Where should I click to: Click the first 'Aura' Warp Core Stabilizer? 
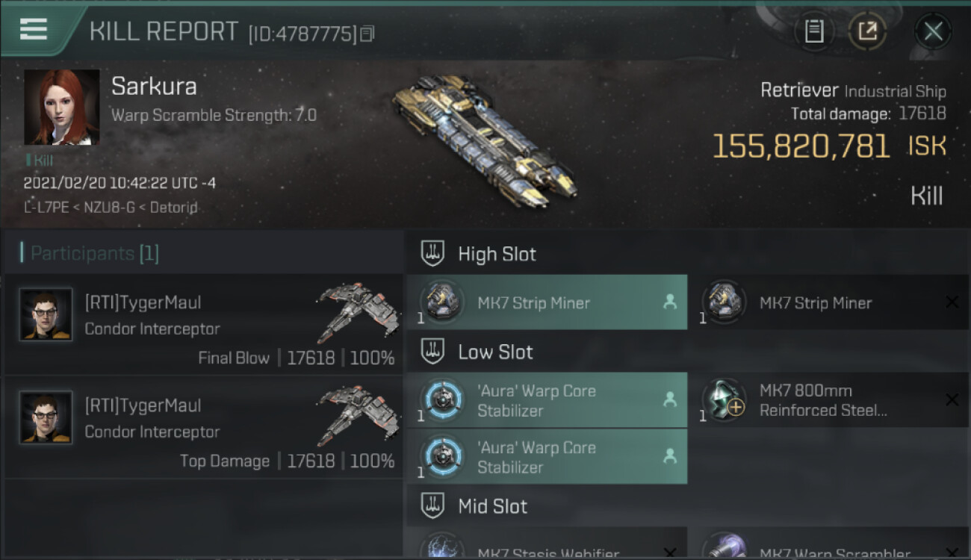pyautogui.click(x=547, y=400)
